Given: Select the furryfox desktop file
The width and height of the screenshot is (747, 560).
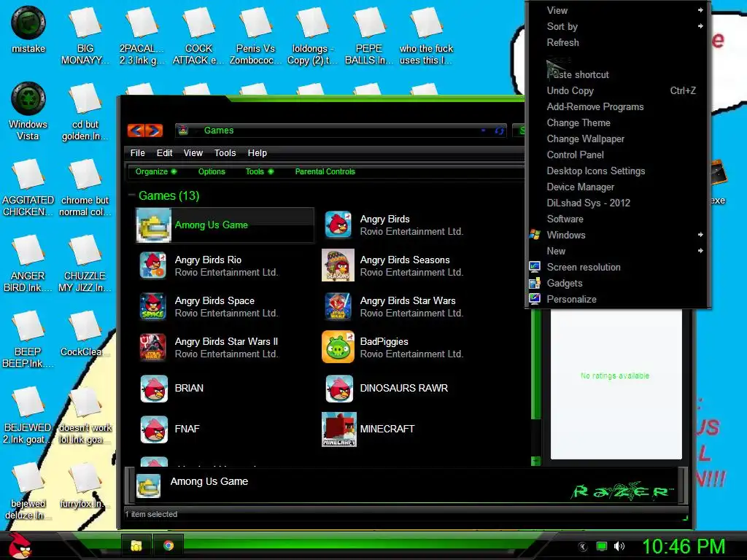Looking at the screenshot, I should click(85, 486).
